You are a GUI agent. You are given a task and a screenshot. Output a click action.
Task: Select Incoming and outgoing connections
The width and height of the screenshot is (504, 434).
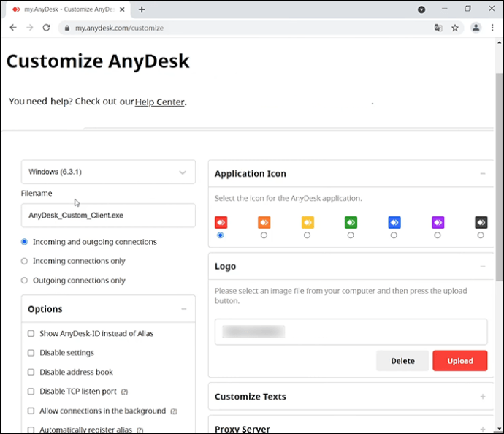tap(24, 242)
